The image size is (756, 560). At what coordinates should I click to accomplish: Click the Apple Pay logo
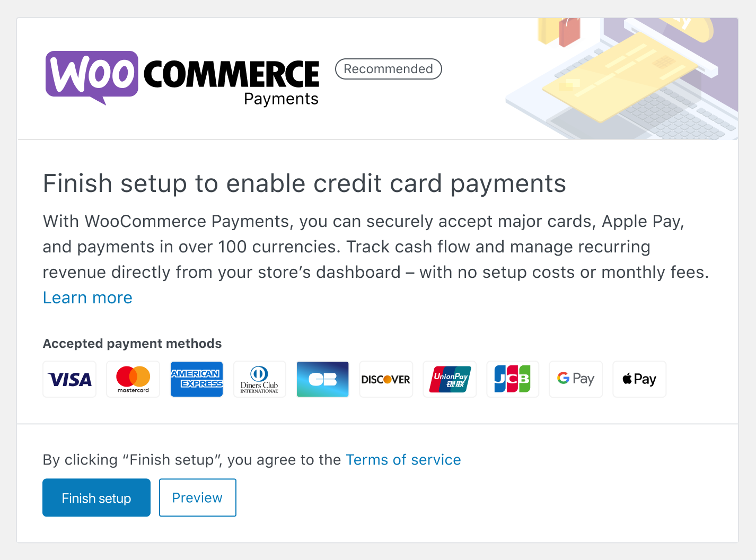click(639, 379)
